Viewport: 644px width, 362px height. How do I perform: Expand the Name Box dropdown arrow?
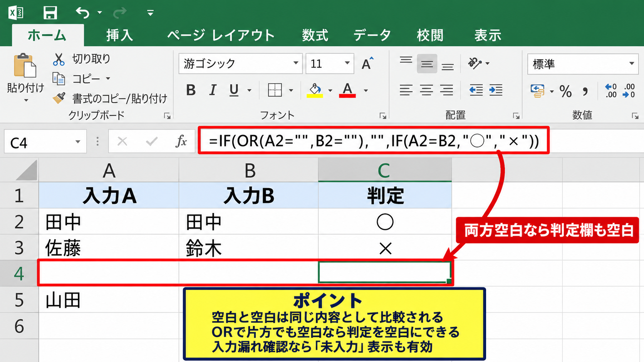click(78, 142)
